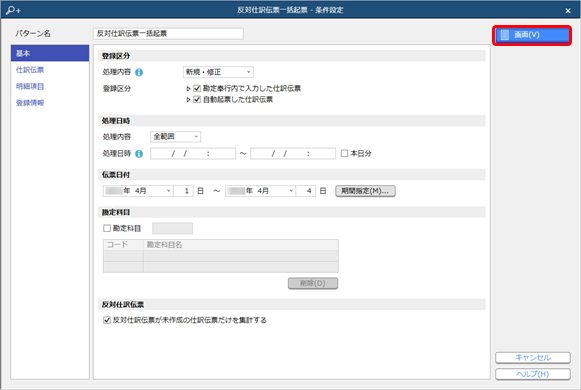581x390 pixels.
Task: Expand 勘定奉行内で入力した仕訳伝票 tree arrow
Action: [x=189, y=89]
